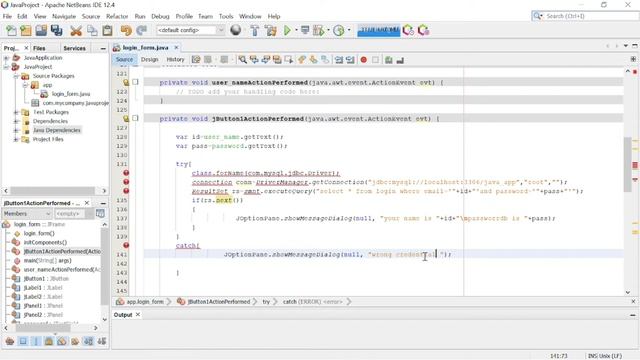Expand the Project Files node
Image resolution: width=640 pixels, height=360 pixels.
16,139
